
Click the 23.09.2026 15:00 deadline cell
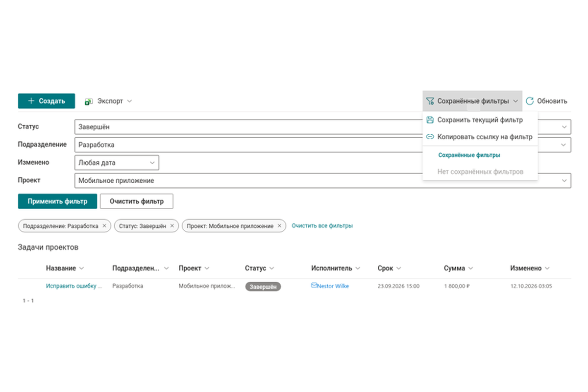[x=398, y=286]
